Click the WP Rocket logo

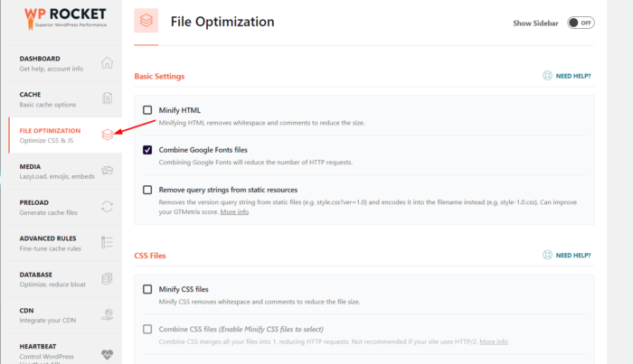[x=65, y=19]
